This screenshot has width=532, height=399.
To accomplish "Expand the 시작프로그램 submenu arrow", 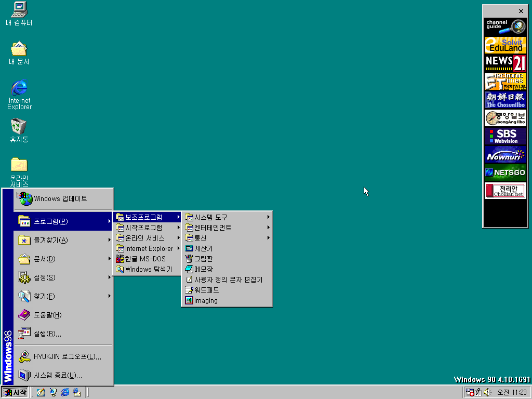I will point(179,228).
